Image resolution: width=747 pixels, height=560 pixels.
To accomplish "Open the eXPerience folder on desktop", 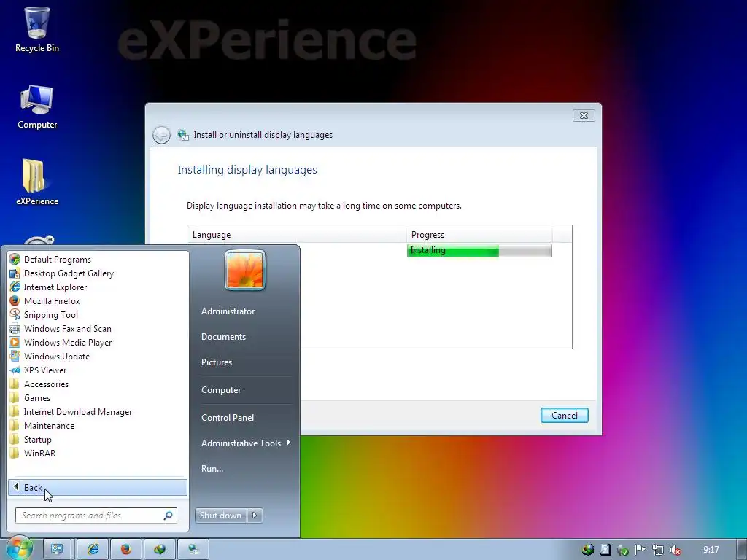I will pyautogui.click(x=36, y=183).
